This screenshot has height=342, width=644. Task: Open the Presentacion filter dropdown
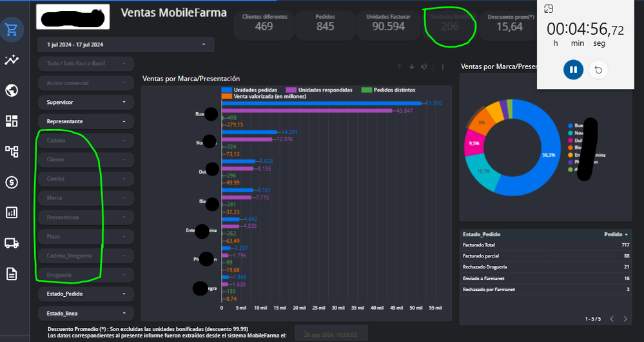pos(86,217)
